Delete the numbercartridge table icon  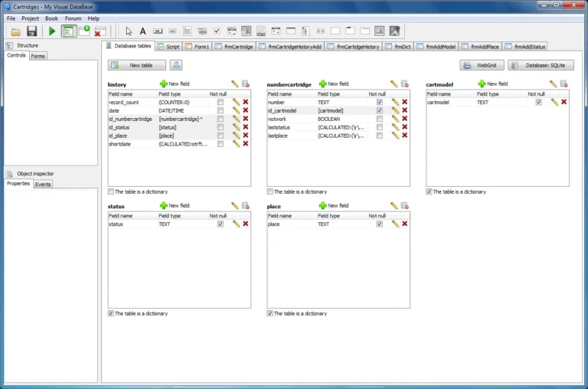[404, 84]
